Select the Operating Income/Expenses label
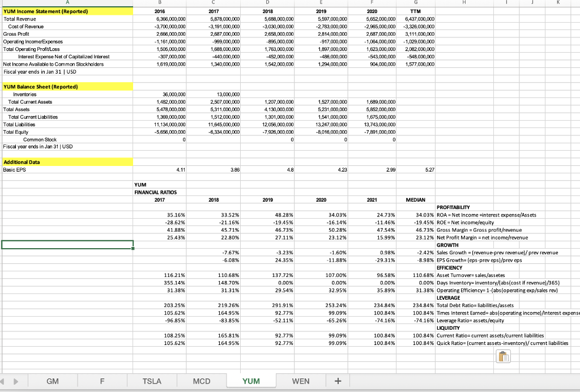Viewport: 580px width, 392px height. point(33,42)
